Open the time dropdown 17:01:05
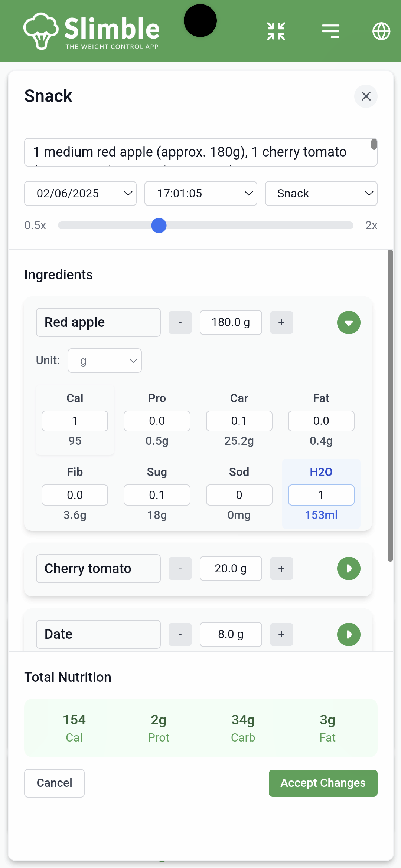 200,193
